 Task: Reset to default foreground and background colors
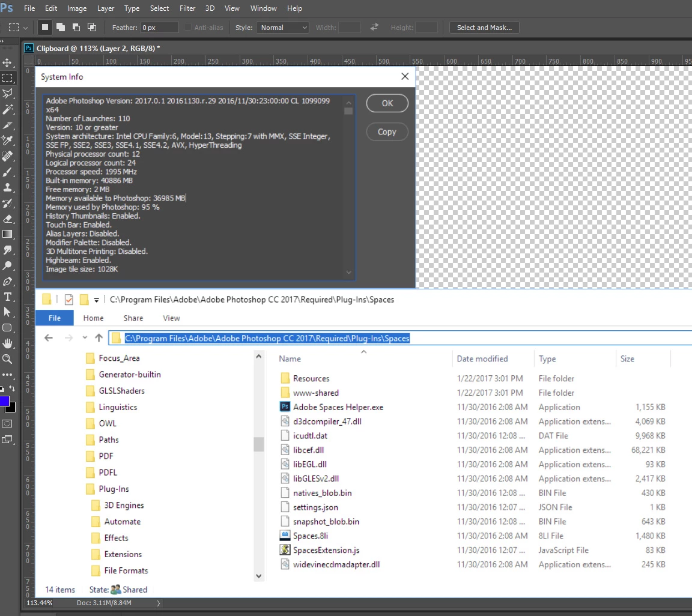(2, 388)
